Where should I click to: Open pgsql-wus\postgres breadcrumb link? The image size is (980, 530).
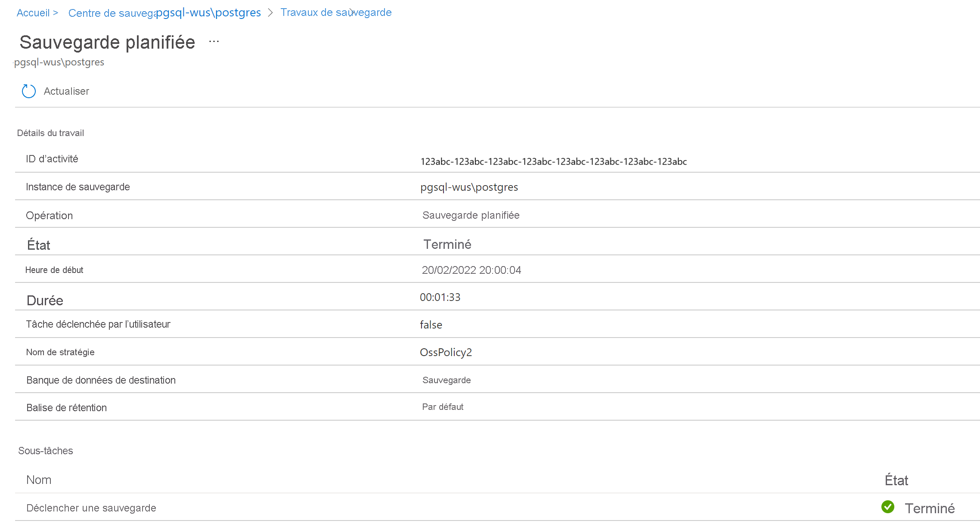(208, 12)
